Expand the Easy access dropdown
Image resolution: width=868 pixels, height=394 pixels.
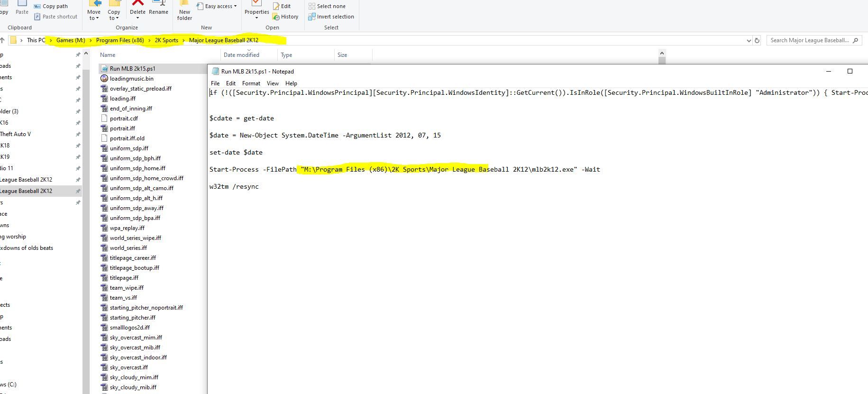(235, 6)
